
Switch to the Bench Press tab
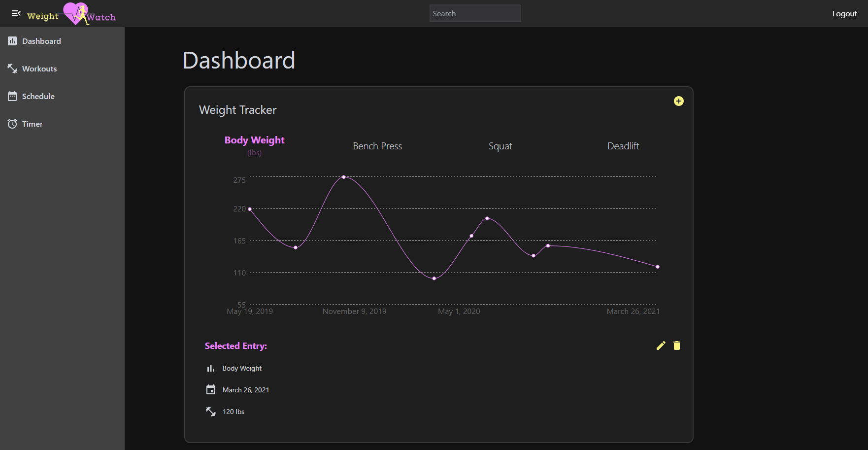(377, 146)
